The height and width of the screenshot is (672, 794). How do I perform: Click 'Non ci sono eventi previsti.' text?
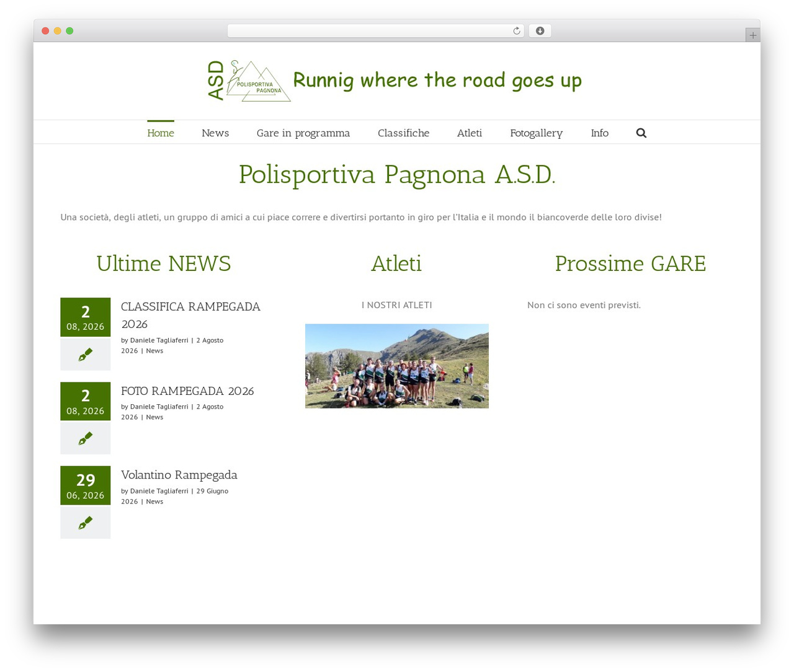(584, 305)
